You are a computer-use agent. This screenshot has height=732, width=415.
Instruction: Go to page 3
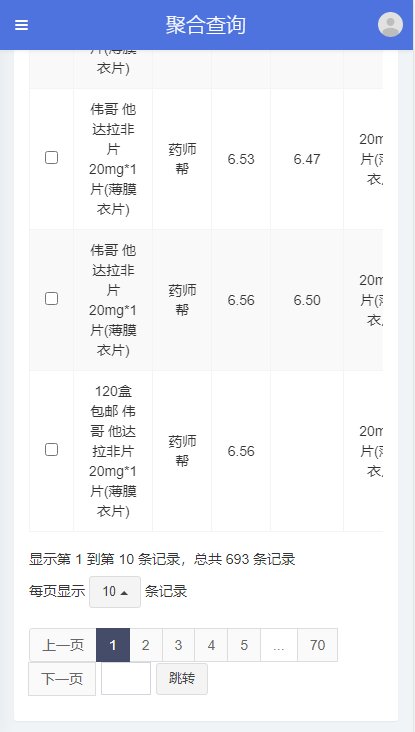pos(178,645)
